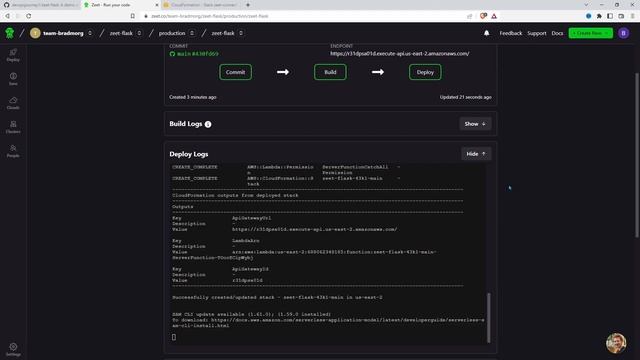Click the 'Build Logs' heading text
Image resolution: width=640 pixels, height=360 pixels.
click(186, 124)
